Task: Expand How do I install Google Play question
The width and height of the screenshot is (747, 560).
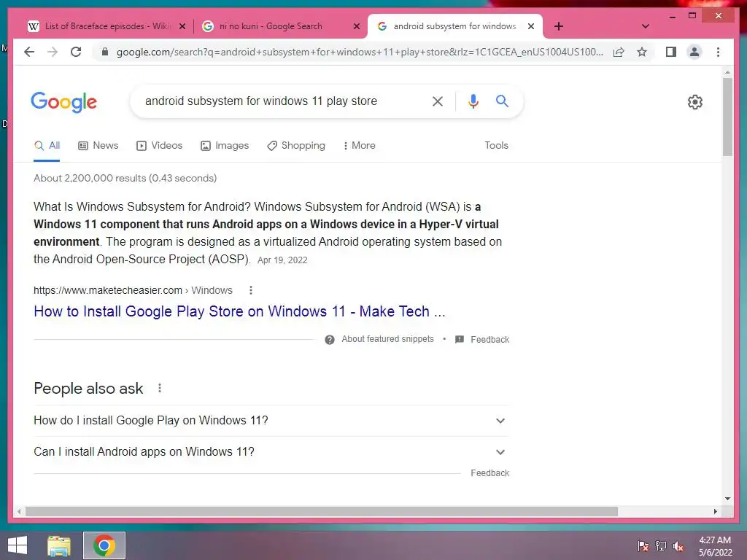Action: [x=271, y=421]
